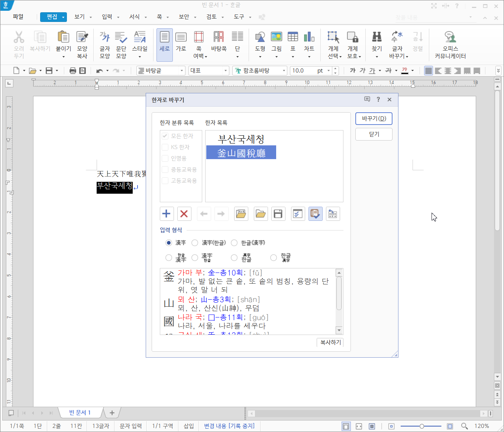Click the add new document tab plus
The height and width of the screenshot is (432, 504).
point(112,413)
